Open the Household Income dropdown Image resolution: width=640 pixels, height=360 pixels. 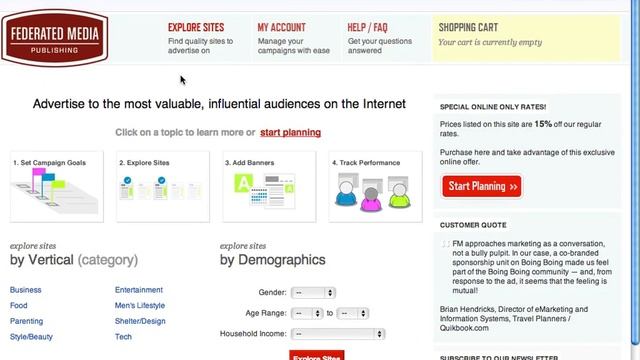point(338,334)
